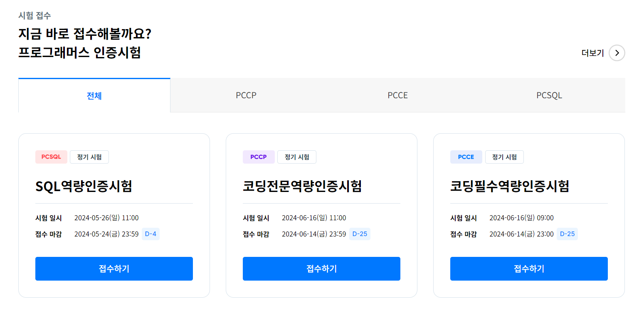
Task: Click the blue PCCE badge on card
Action: pos(466,157)
